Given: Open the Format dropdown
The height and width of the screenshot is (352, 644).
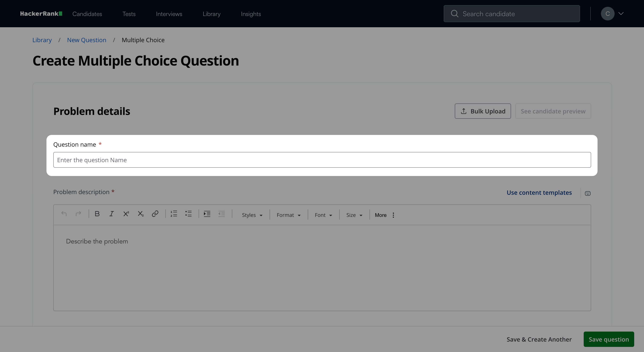Looking at the screenshot, I should [289, 215].
